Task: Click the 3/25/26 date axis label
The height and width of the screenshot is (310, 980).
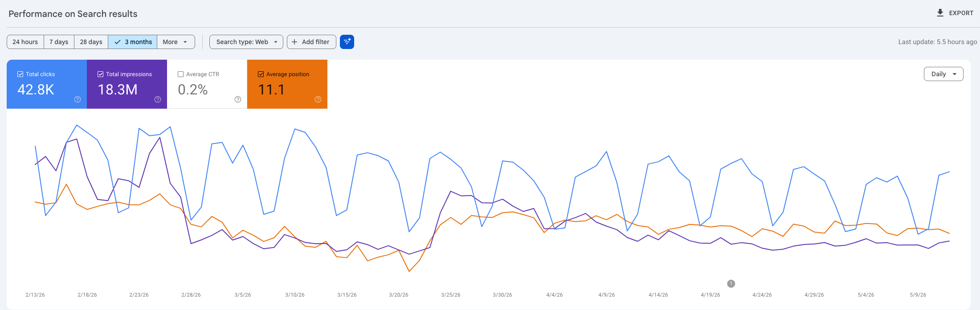Action: [451, 295]
